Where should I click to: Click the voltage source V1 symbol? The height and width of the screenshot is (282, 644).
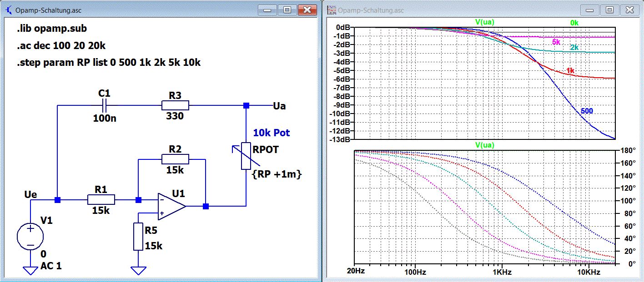pos(30,237)
